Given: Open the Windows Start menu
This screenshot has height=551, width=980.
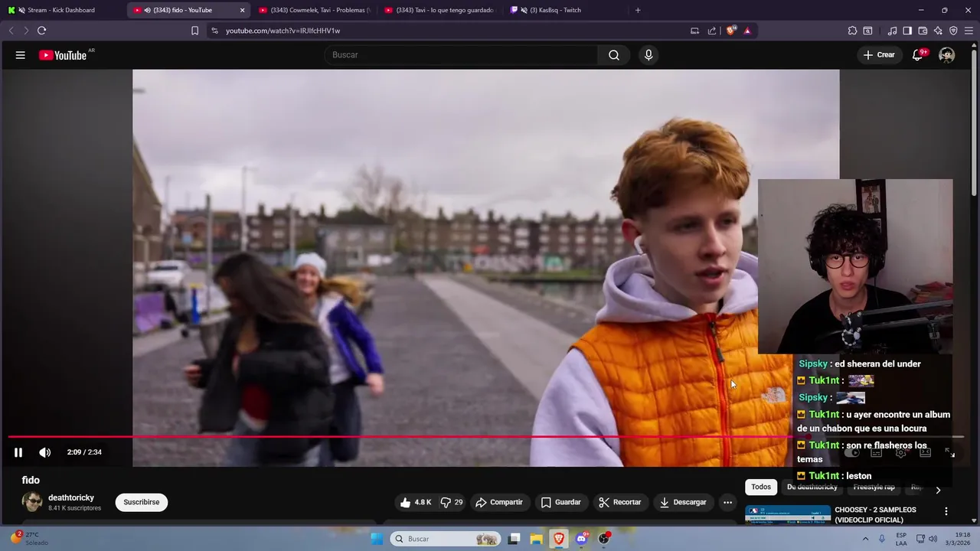Looking at the screenshot, I should 377,539.
